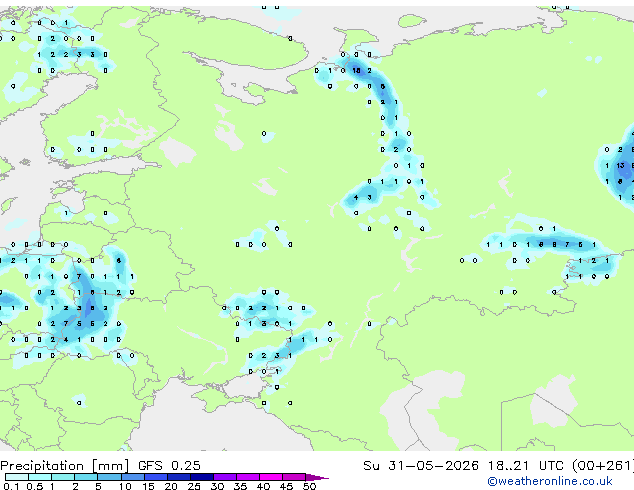This screenshot has width=634, height=490.
Task: Click the purple arrow tip above 50
Action: [x=317, y=477]
